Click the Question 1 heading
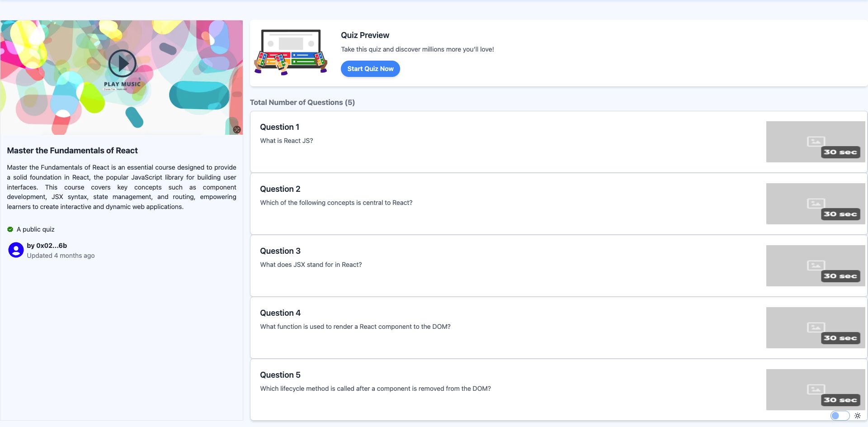 pos(279,127)
